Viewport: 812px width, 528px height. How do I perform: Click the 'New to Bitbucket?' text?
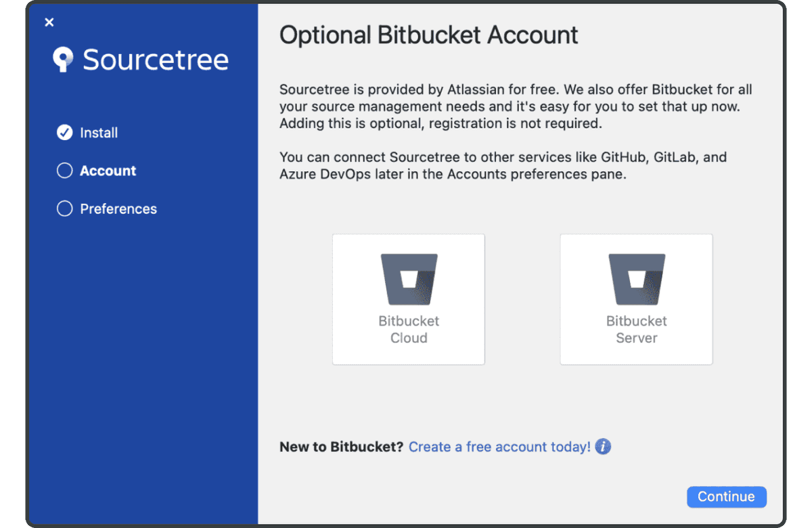pos(342,447)
